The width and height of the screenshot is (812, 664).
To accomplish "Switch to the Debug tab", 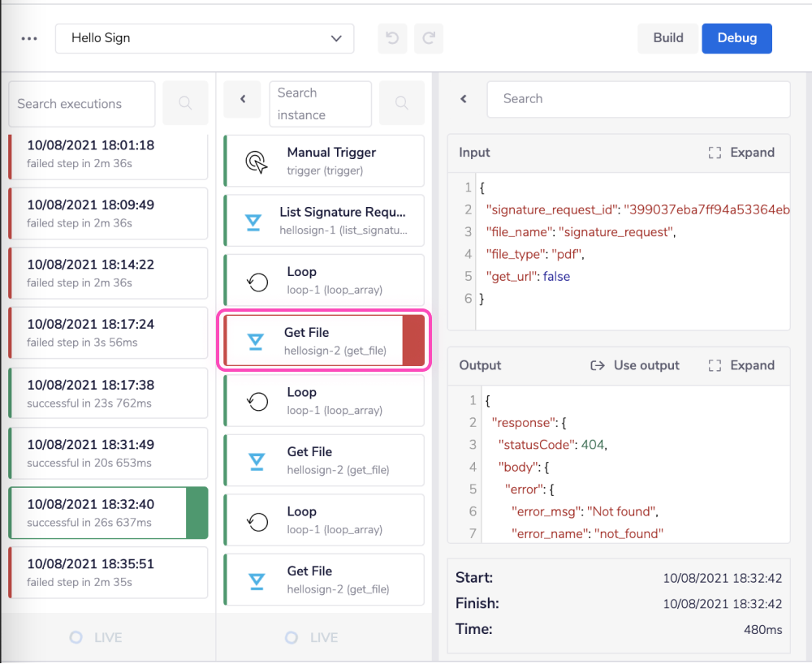I will (736, 38).
